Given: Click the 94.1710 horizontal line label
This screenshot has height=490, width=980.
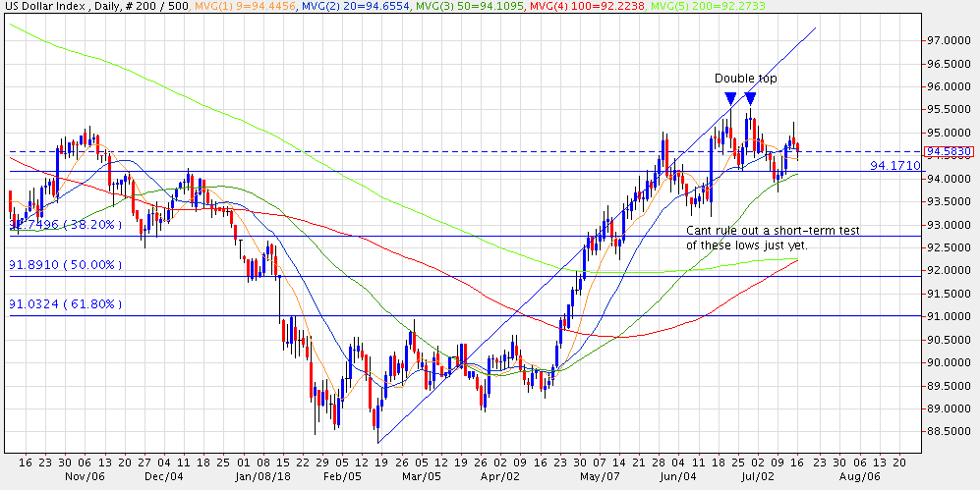Looking at the screenshot, I should (895, 165).
